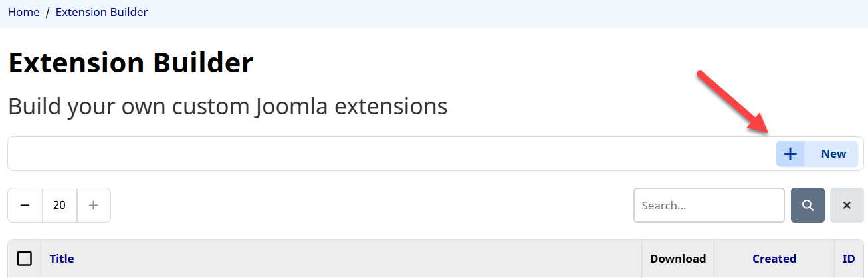The height and width of the screenshot is (278, 868).
Task: Sort the table by Title column
Action: [x=62, y=259]
